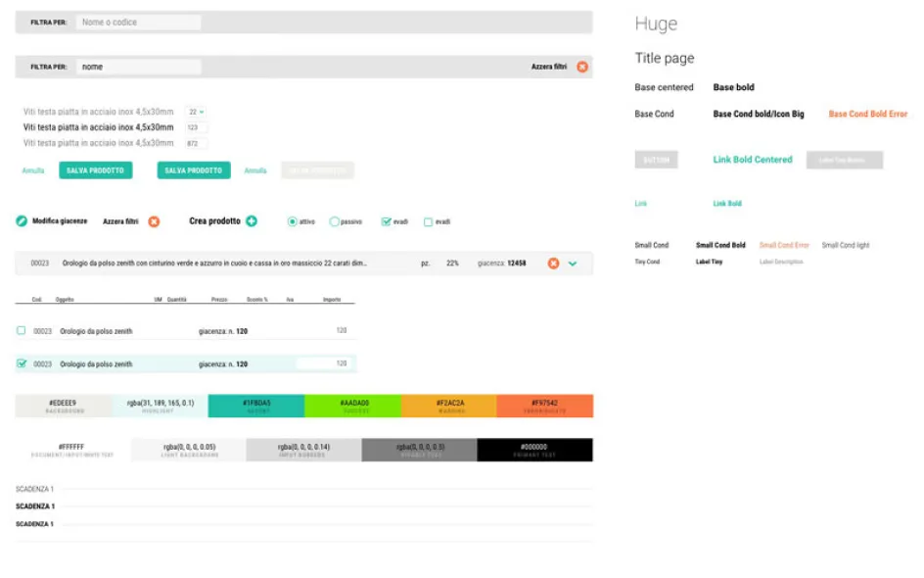Select the #F97542 orange error swatch

click(x=544, y=406)
